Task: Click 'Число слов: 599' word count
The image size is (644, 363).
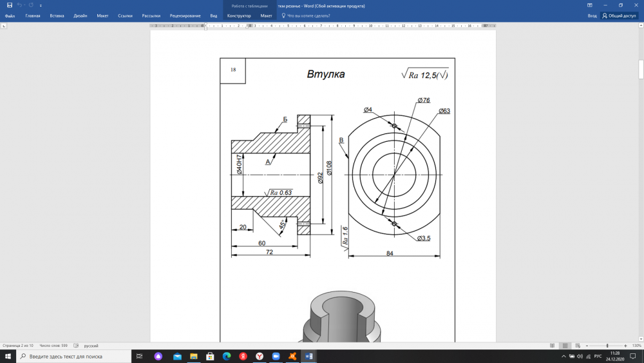Action: (x=53, y=346)
